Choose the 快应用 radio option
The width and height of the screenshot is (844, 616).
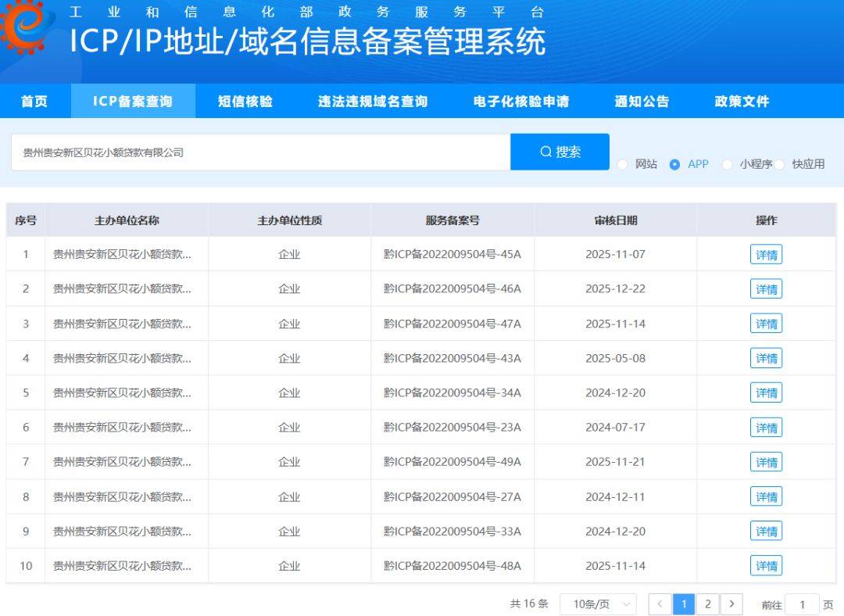pyautogui.click(x=780, y=164)
